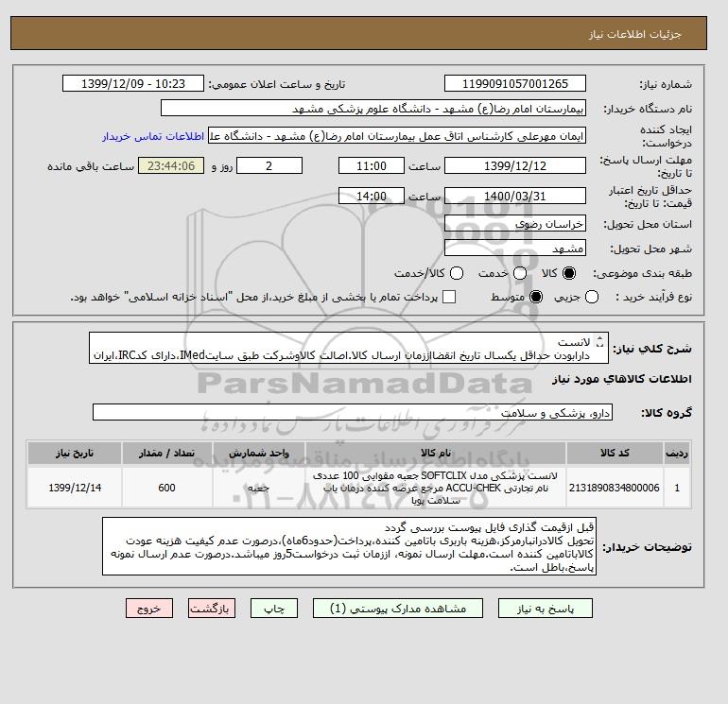This screenshot has width=728, height=704.
Task: Click the buyer organization name field
Action: [x=373, y=109]
